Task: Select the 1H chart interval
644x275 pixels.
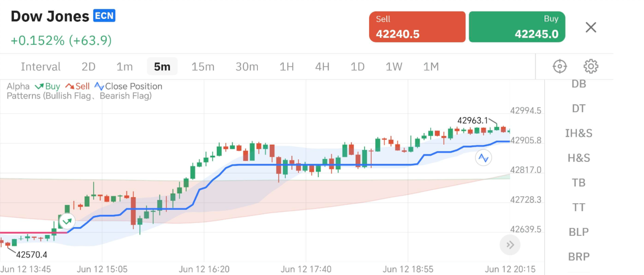Action: tap(286, 67)
